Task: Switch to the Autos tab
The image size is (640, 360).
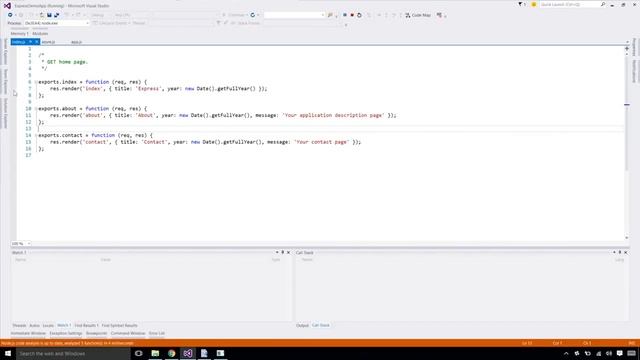Action: click(34, 326)
